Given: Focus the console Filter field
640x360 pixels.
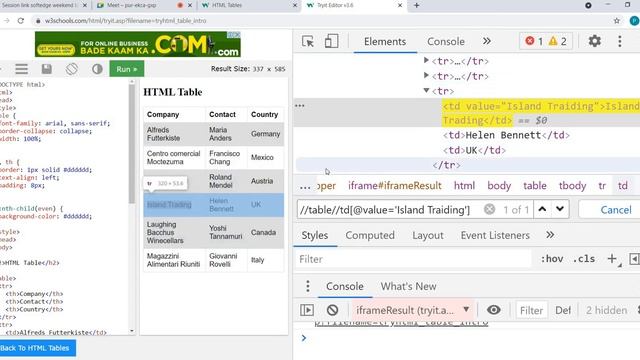Looking at the screenshot, I should tap(531, 310).
